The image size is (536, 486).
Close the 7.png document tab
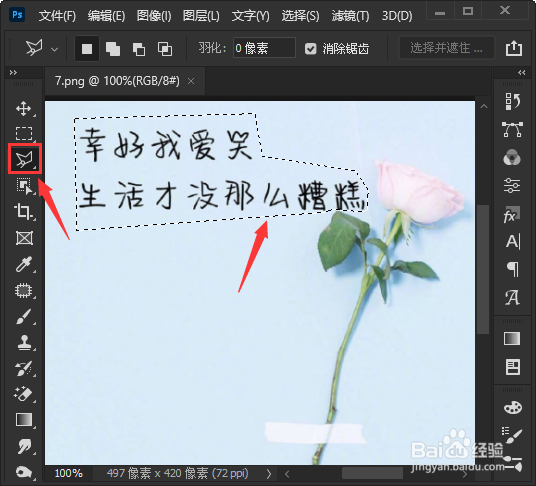(x=191, y=81)
